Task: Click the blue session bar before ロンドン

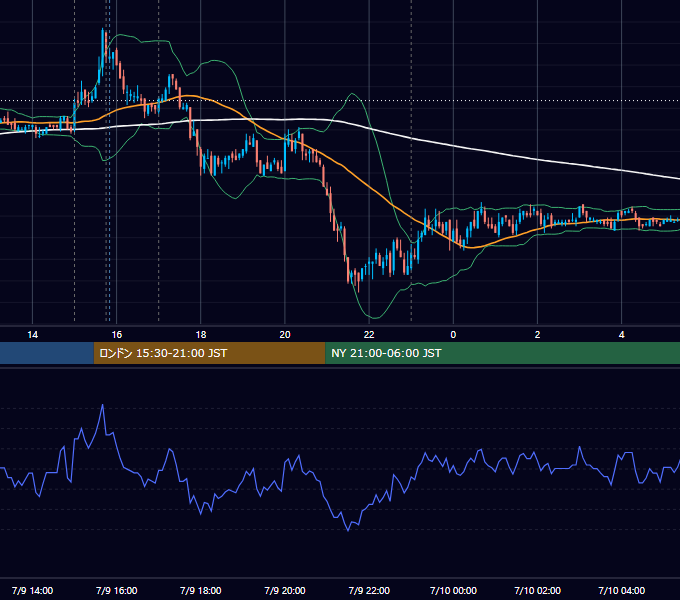Action: point(47,353)
